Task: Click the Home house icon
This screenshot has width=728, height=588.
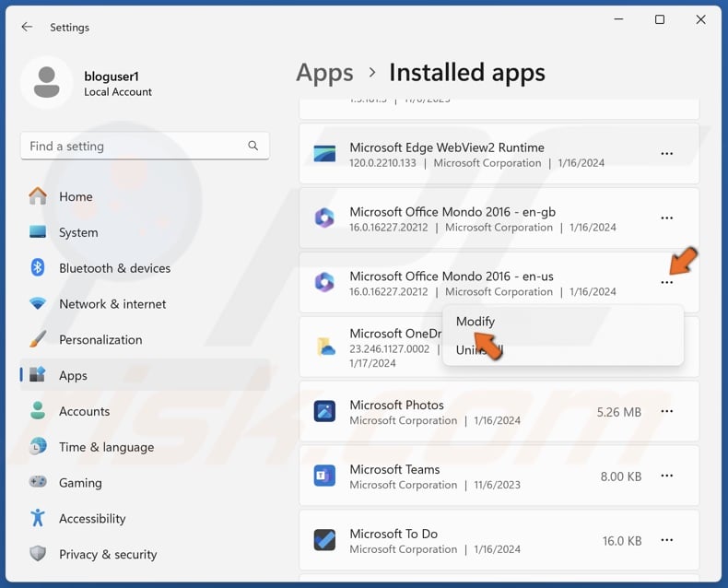Action: click(x=38, y=196)
